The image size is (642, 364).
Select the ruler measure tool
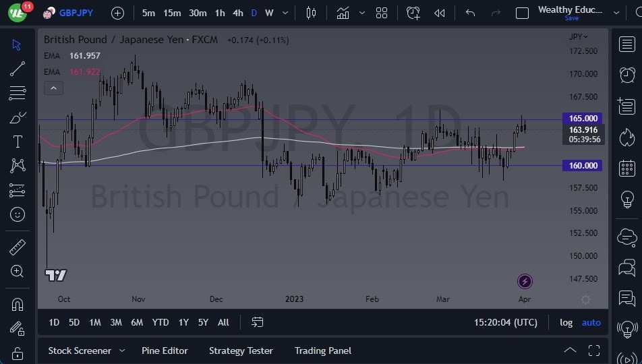click(18, 247)
